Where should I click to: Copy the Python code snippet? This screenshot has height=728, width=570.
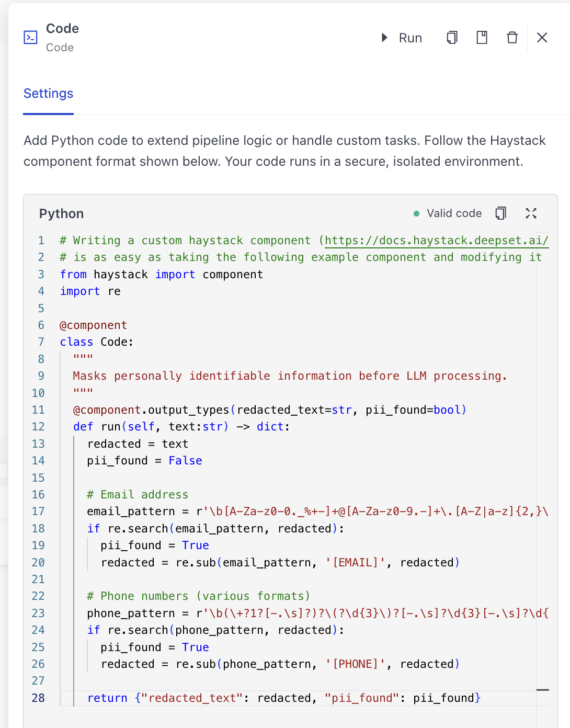pos(500,213)
